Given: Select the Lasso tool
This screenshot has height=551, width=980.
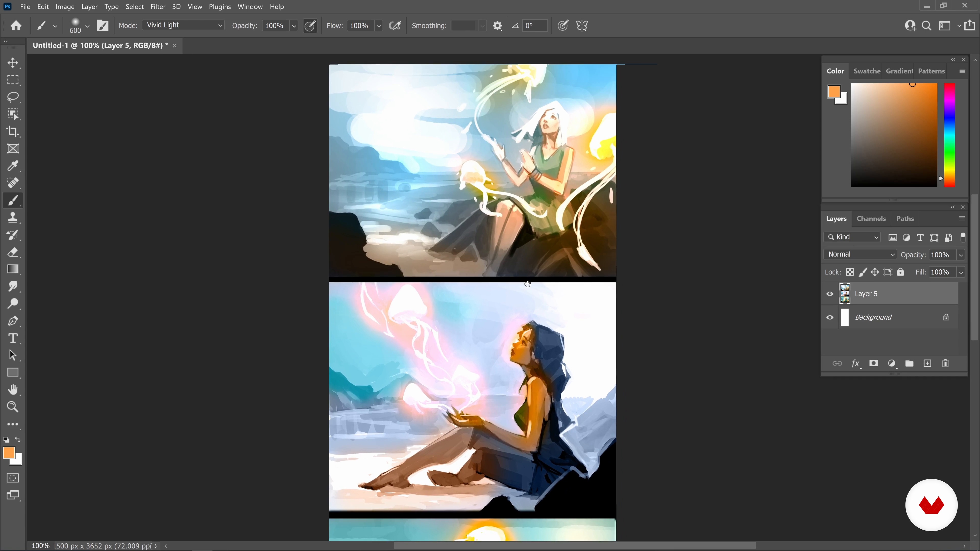Looking at the screenshot, I should pos(13,97).
